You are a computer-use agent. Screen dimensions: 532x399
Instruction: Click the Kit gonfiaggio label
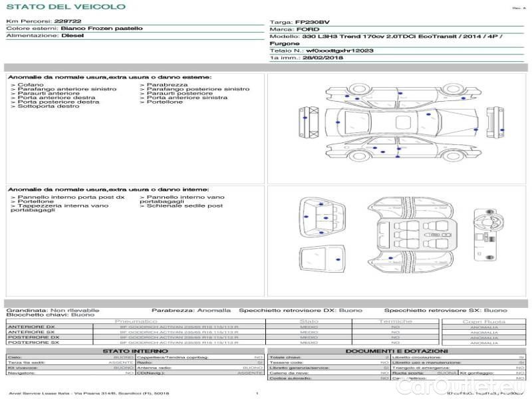[476, 373]
